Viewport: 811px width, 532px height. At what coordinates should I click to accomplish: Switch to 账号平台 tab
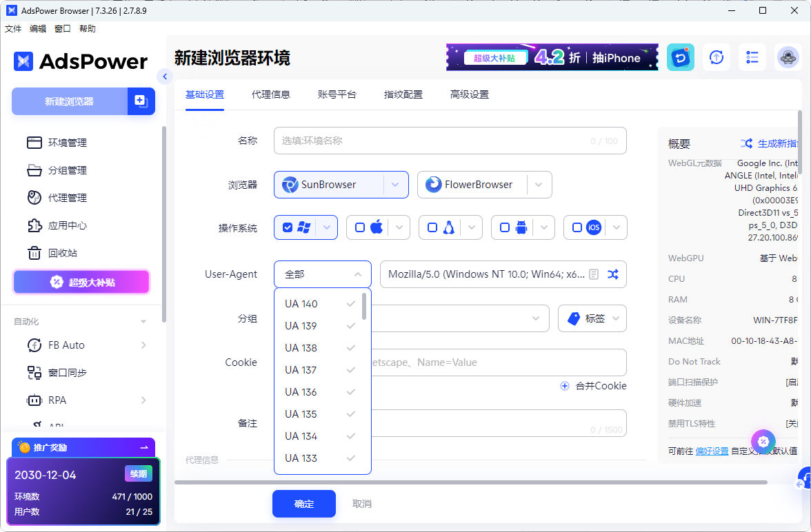point(337,94)
